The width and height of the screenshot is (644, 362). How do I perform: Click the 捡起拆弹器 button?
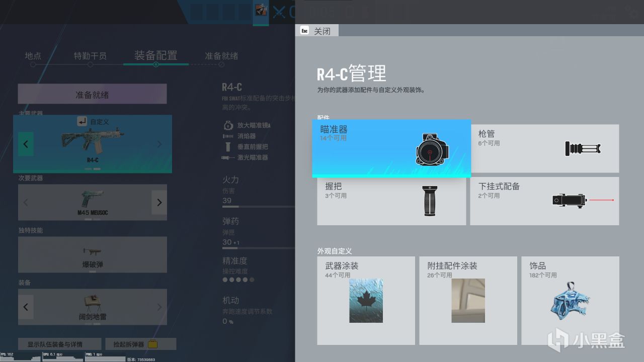click(x=141, y=344)
